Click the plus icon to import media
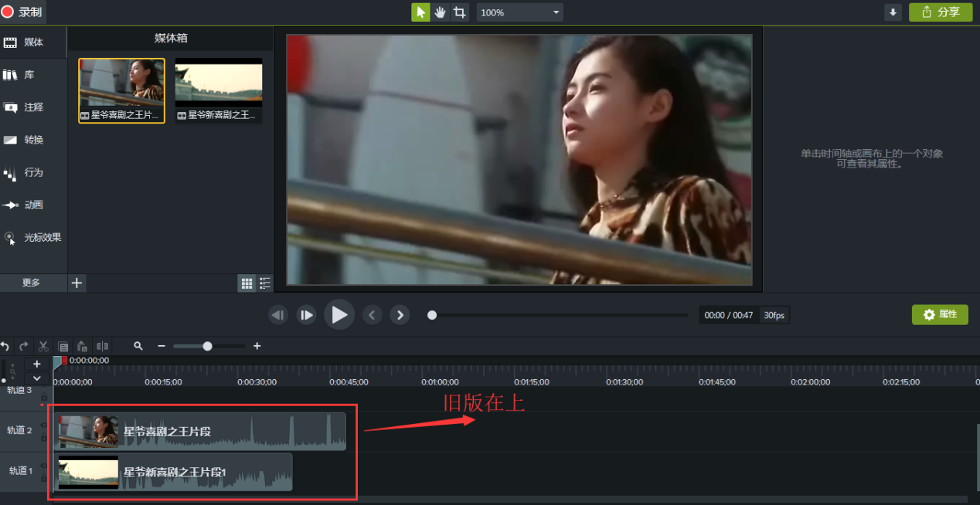The width and height of the screenshot is (980, 505). coord(77,283)
